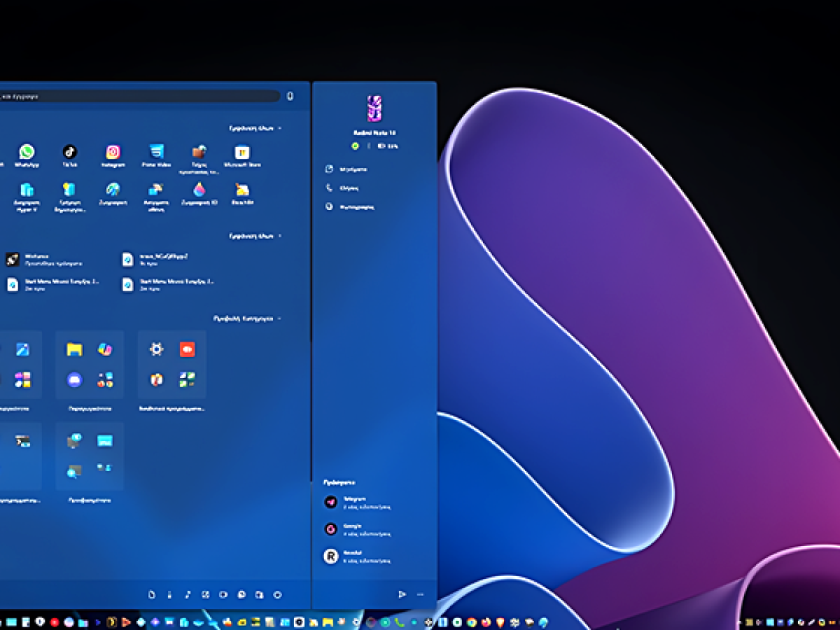
Task: Open the file folder category group
Action: (x=90, y=364)
